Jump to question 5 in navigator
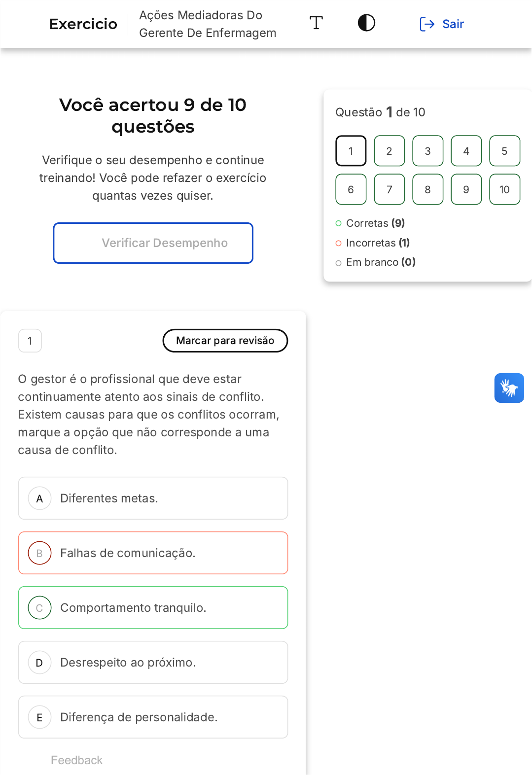Screen dimensions: 532x775 [x=504, y=151]
